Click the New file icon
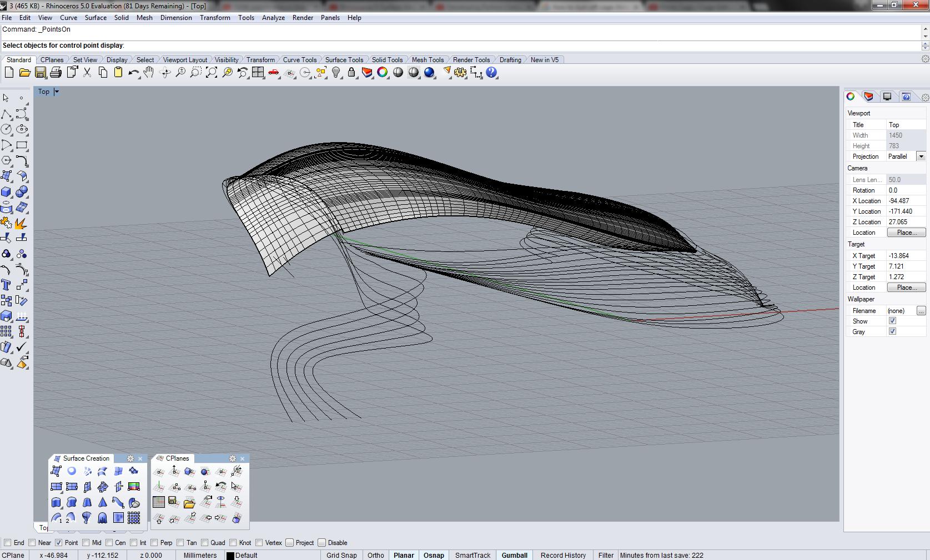This screenshot has height=560, width=930. [x=9, y=73]
